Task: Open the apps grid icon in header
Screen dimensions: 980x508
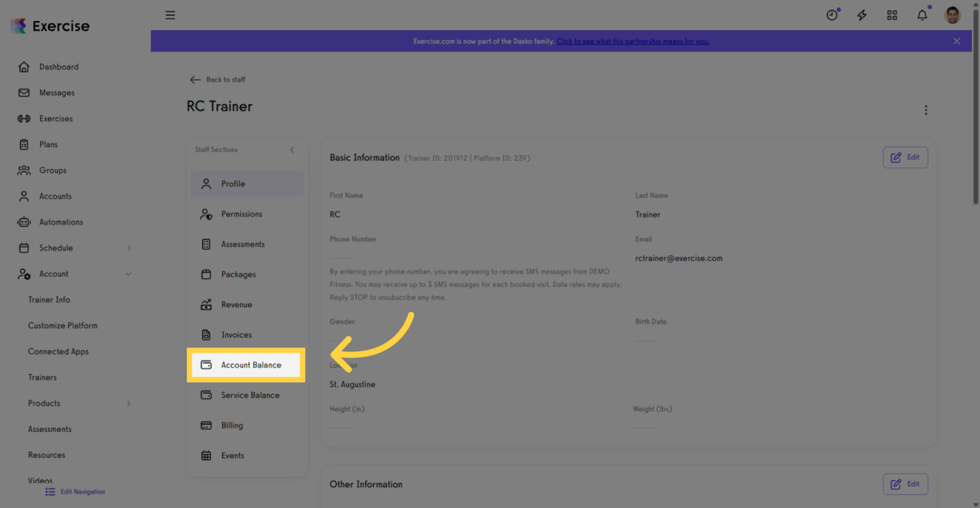Action: pyautogui.click(x=892, y=14)
